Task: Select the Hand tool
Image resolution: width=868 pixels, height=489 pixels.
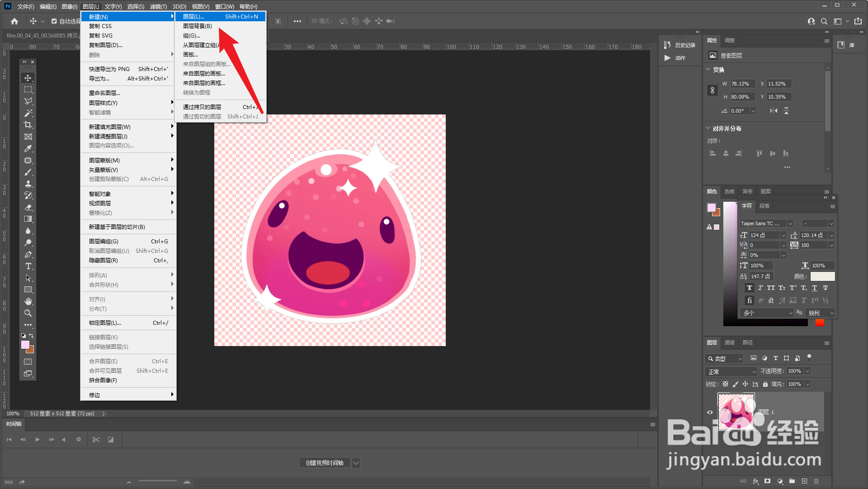Action: [x=28, y=301]
